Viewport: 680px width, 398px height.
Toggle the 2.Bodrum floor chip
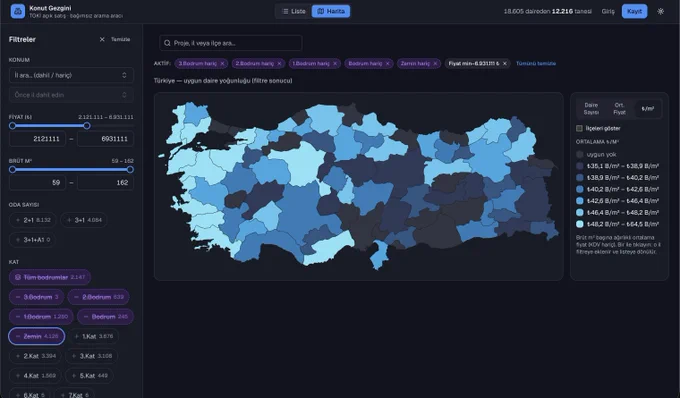pos(98,297)
